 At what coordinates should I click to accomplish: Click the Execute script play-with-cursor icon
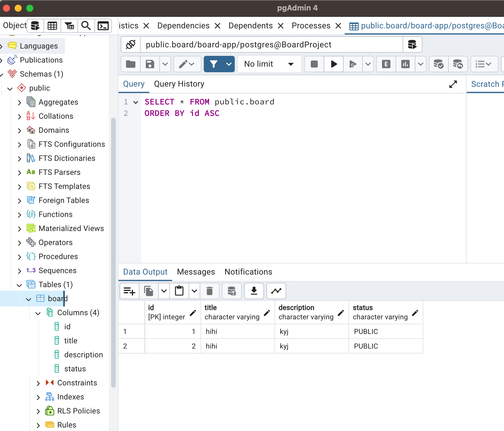(x=353, y=64)
